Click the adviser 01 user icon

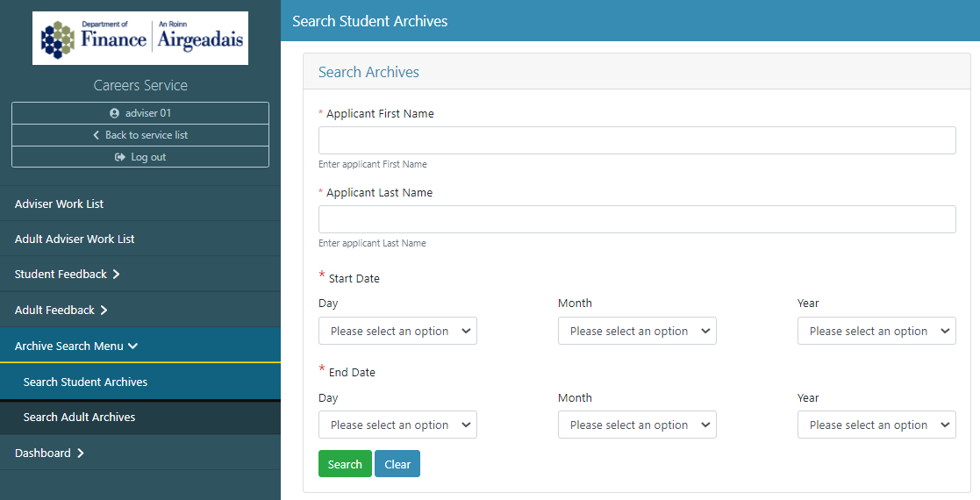coord(114,113)
